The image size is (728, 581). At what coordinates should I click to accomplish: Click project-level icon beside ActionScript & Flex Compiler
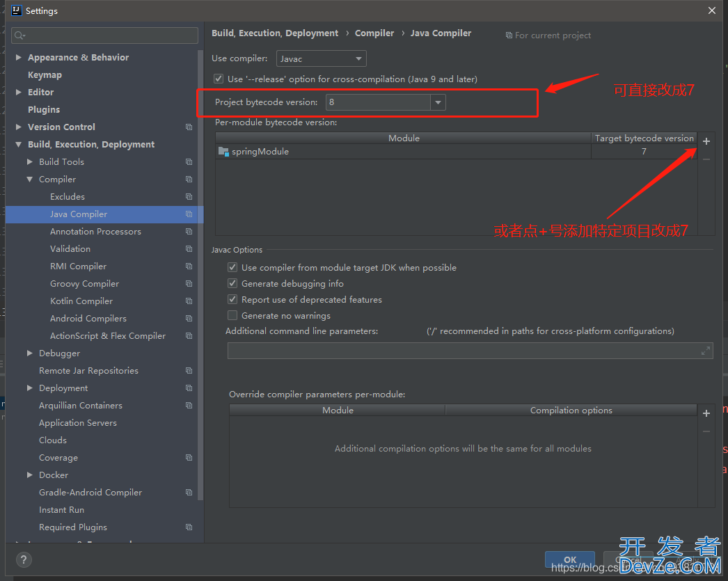click(189, 335)
